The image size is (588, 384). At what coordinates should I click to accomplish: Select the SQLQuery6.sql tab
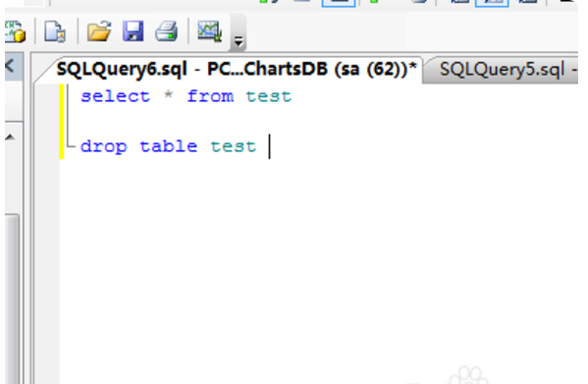pyautogui.click(x=236, y=70)
